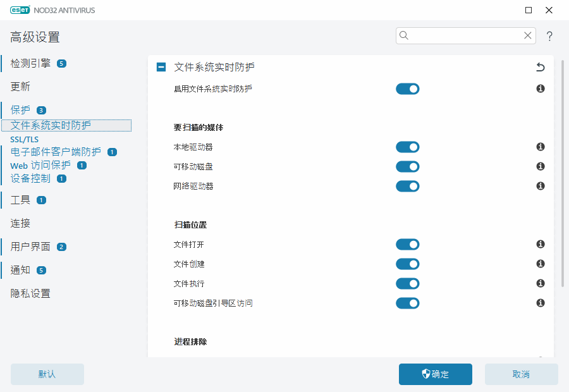
Task: Click the info icon beside 启用文件系统实时防护
Action: (540, 89)
